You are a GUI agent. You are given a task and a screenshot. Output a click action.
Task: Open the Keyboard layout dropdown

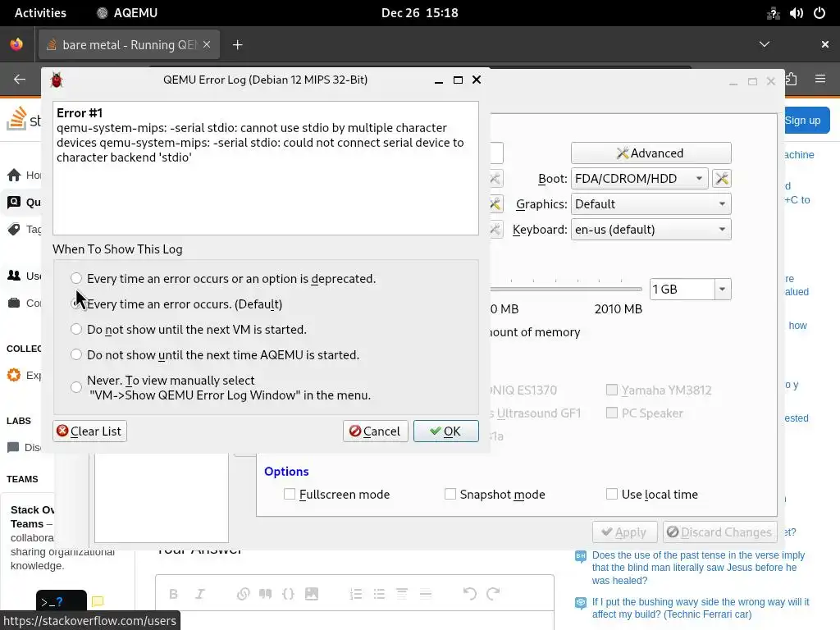point(651,230)
